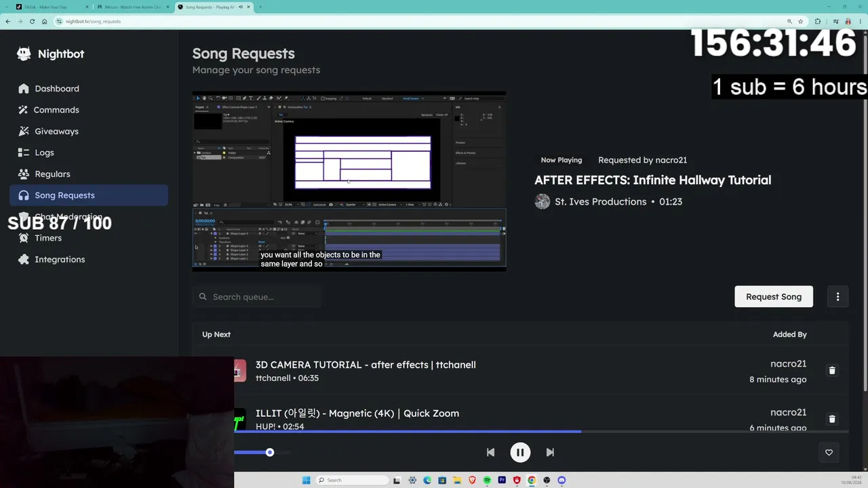The image size is (868, 488).
Task: Click the Nightbot logo icon
Action: point(24,54)
